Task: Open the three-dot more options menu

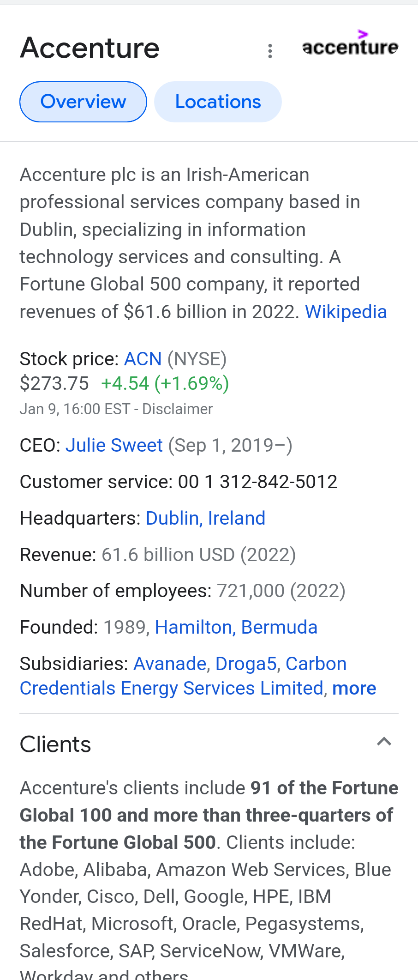Action: click(x=270, y=51)
